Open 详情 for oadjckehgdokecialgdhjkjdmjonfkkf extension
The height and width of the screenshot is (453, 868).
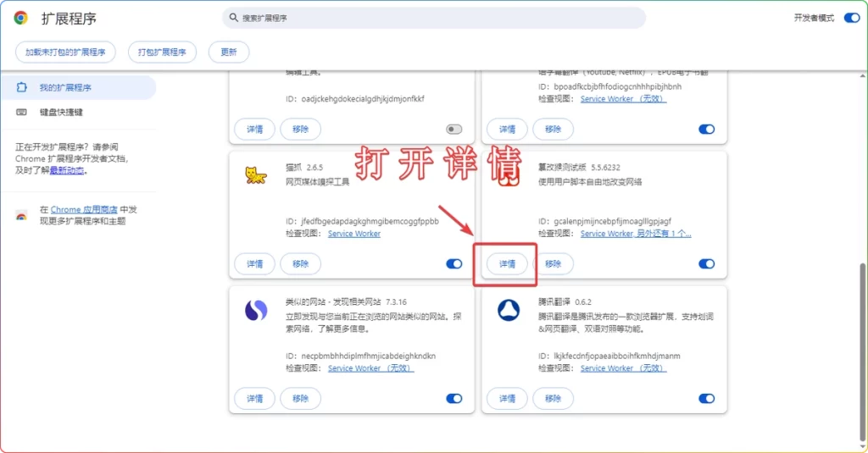click(254, 130)
